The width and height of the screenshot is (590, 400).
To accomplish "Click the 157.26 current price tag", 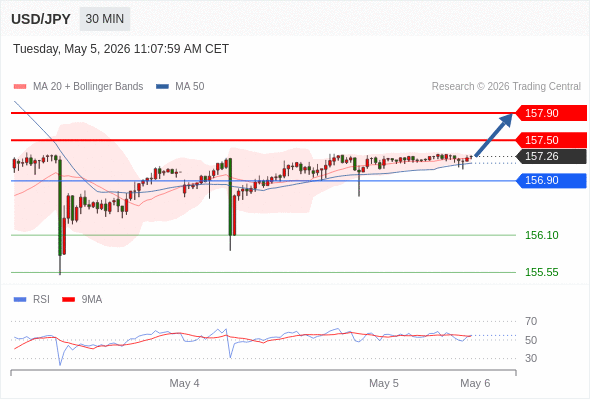I will (x=551, y=156).
